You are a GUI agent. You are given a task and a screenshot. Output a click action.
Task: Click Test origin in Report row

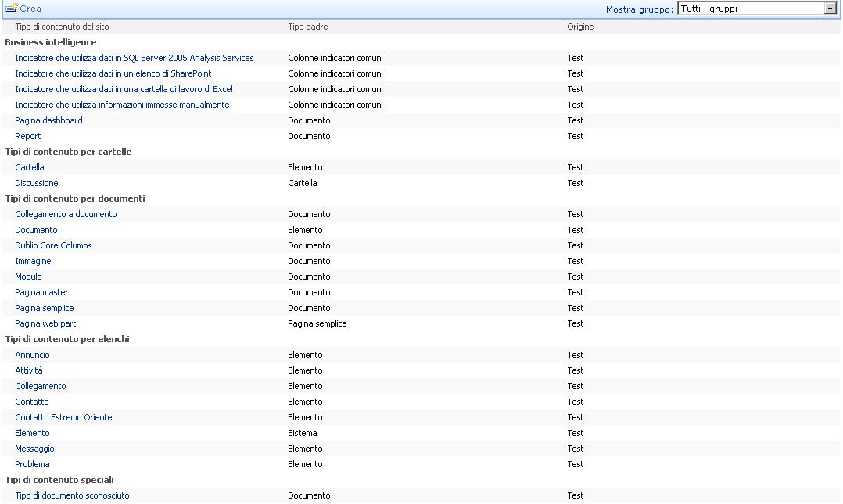click(x=576, y=136)
